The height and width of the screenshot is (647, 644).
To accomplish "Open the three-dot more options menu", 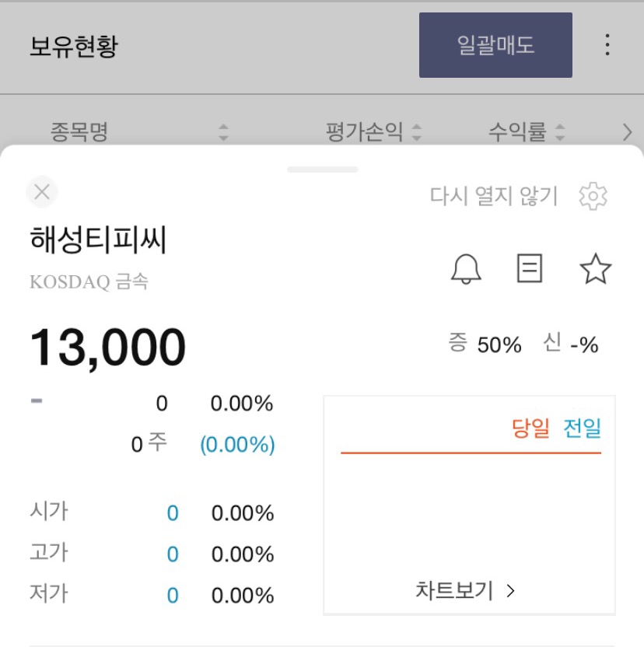I will point(607,45).
